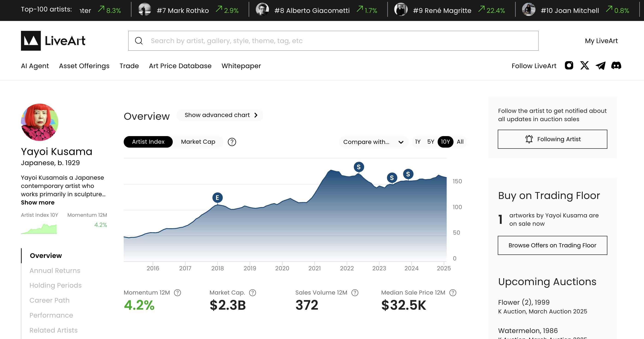Click Browse Offers on Trading Floor
This screenshot has width=644, height=339.
click(x=552, y=245)
